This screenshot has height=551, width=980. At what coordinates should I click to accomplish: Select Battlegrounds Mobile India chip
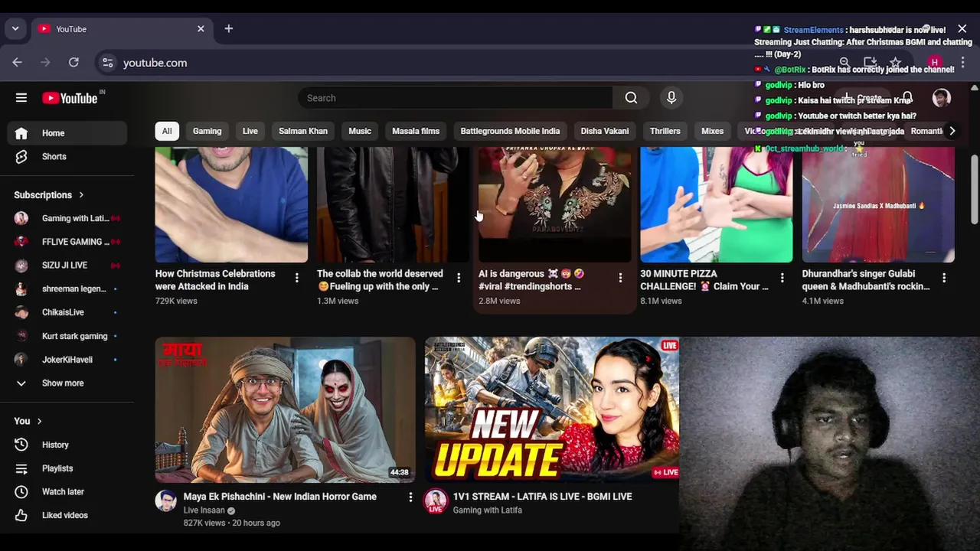pos(510,131)
